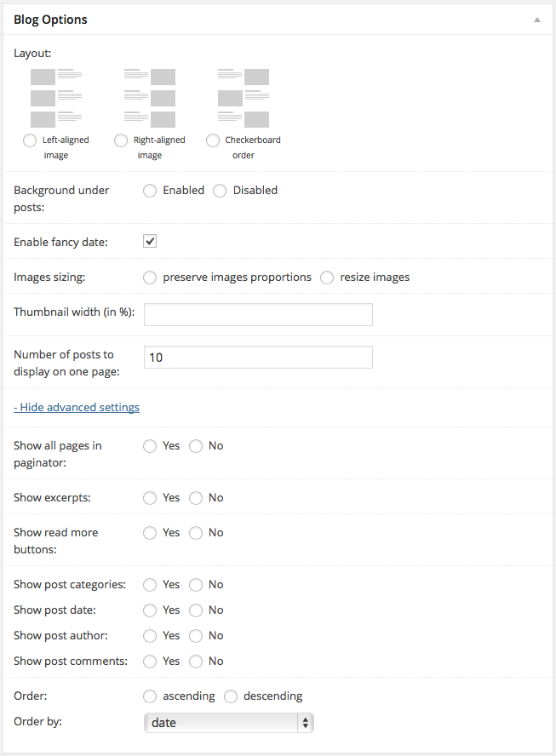Click the checkerboard order layout thumbnail
This screenshot has height=756, width=556.
pos(244,98)
